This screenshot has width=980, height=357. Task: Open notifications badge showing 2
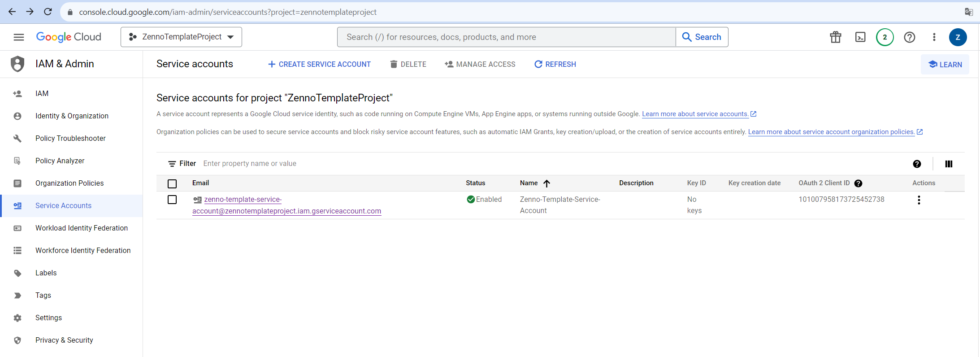[x=885, y=37]
